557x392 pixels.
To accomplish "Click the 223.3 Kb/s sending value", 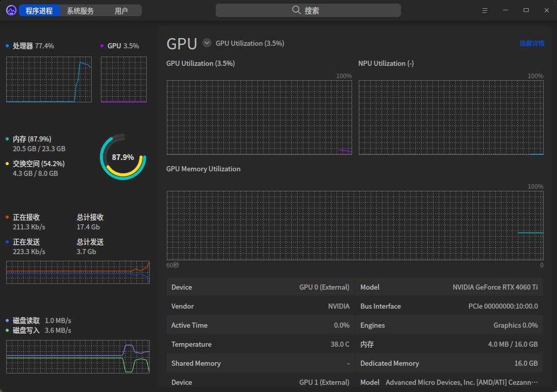I will pyautogui.click(x=29, y=252).
